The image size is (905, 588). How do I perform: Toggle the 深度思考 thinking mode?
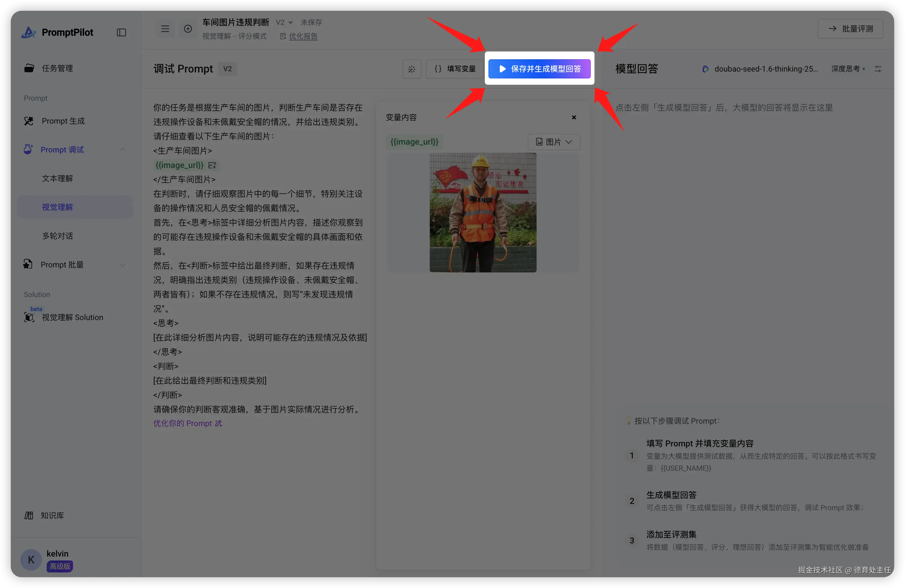[x=848, y=69]
